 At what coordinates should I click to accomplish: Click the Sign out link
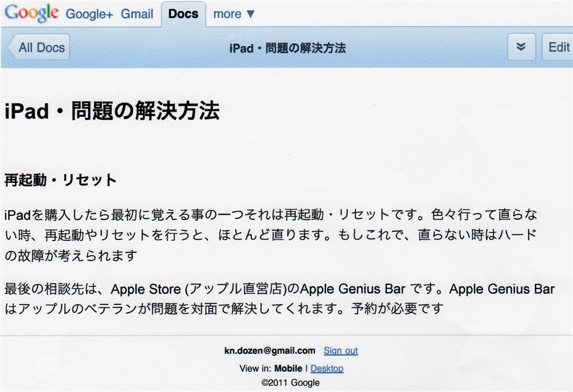[341, 351]
